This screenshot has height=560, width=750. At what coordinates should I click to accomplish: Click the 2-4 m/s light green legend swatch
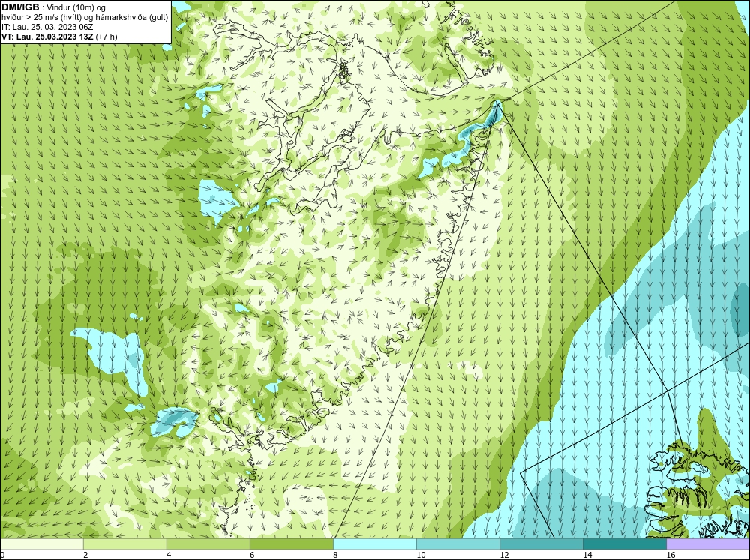click(124, 544)
